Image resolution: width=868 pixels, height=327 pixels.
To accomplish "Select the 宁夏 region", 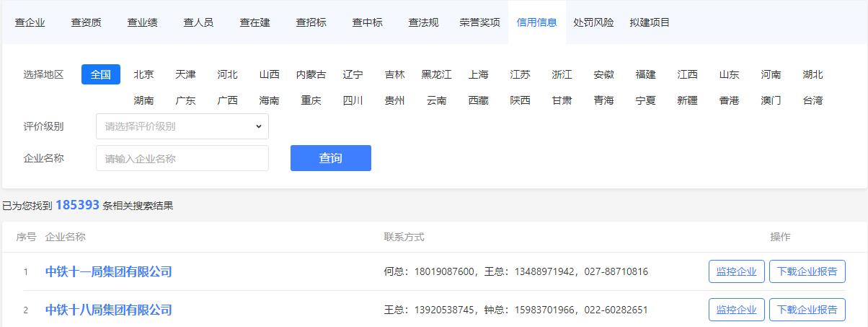I will [645, 100].
